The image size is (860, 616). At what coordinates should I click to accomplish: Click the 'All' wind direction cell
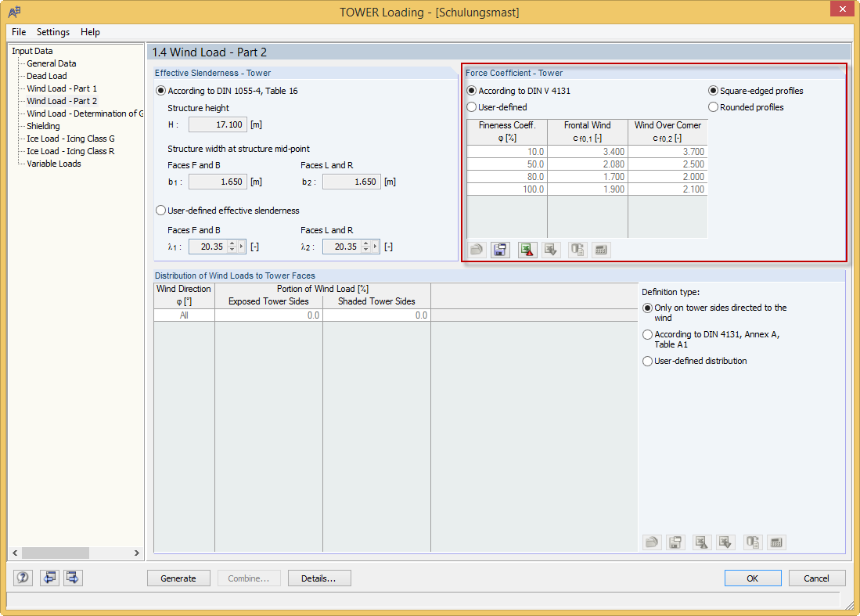click(x=184, y=315)
